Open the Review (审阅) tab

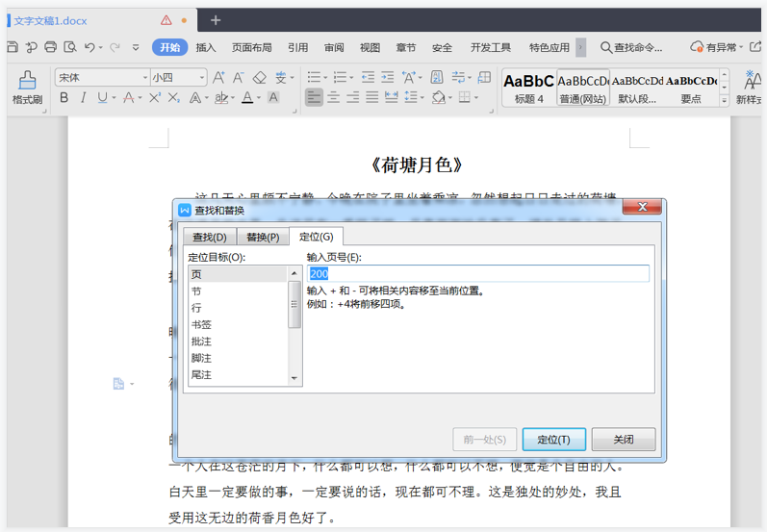click(334, 47)
